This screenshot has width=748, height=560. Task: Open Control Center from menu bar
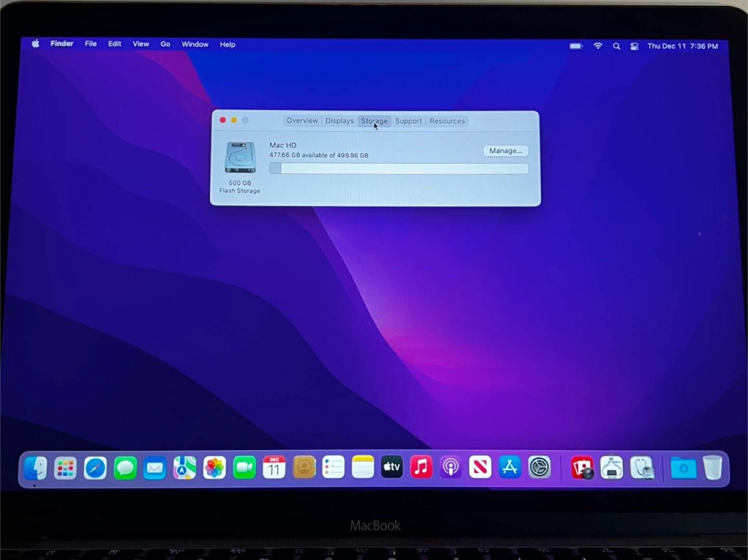tap(634, 46)
